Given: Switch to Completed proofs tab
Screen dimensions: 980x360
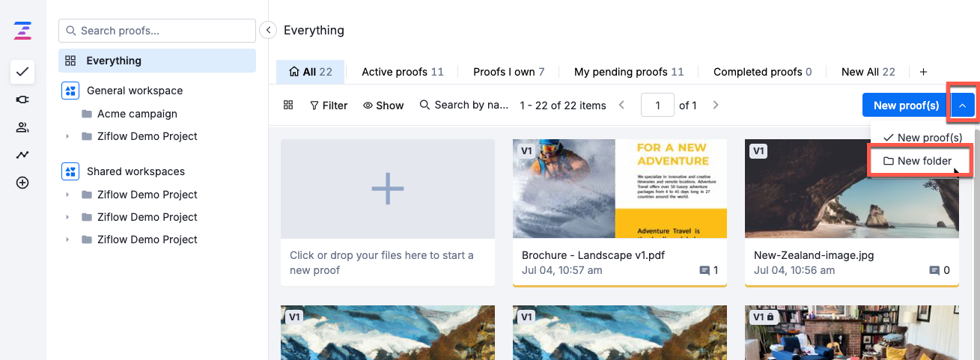Looking at the screenshot, I should click(763, 72).
